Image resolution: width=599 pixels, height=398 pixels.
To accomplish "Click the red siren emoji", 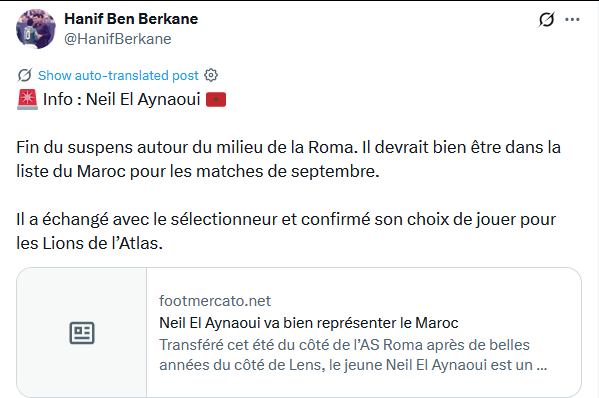I will [28, 99].
